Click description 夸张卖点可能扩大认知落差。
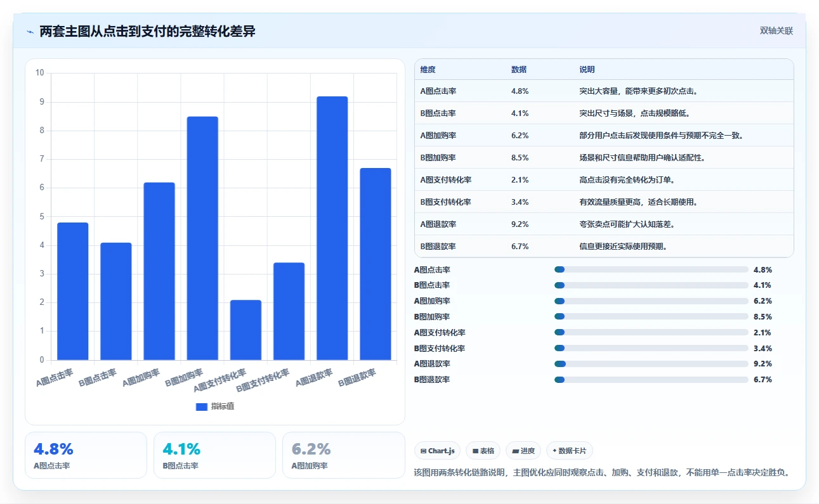 [627, 224]
